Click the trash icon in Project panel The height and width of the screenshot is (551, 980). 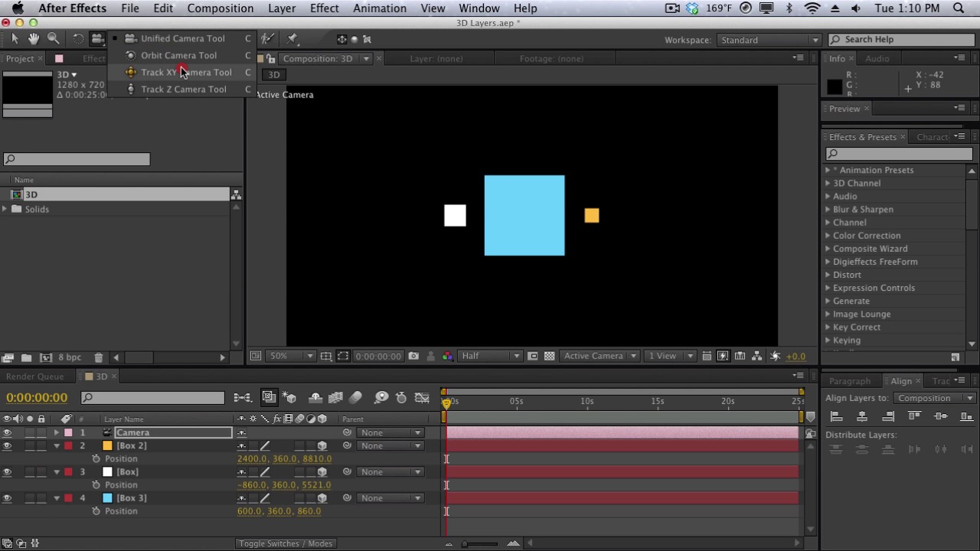click(98, 357)
